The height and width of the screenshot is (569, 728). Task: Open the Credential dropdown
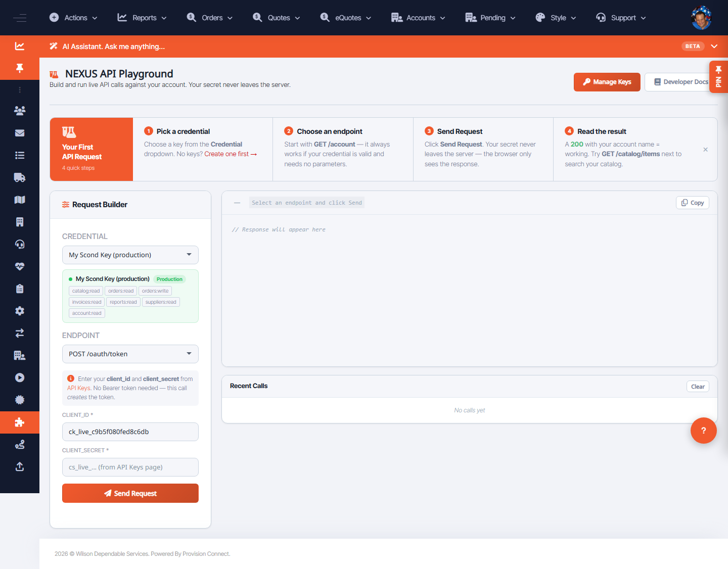130,255
